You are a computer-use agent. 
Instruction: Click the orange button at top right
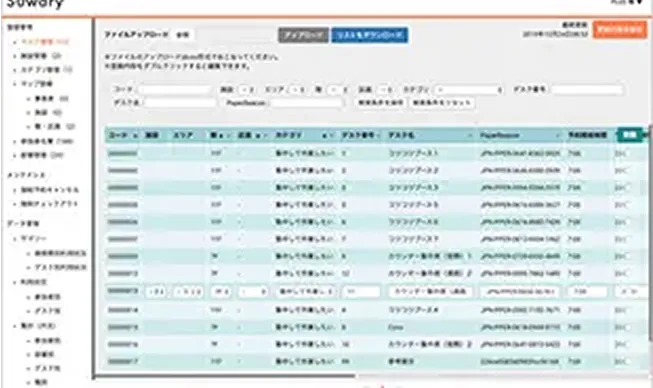coord(619,30)
